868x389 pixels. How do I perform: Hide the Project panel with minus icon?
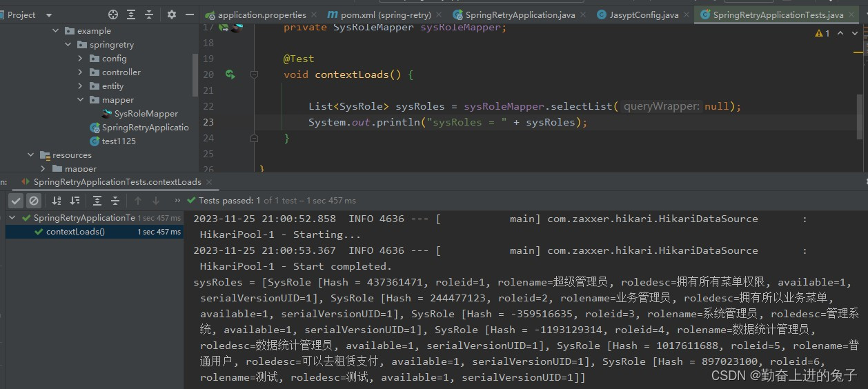(190, 14)
